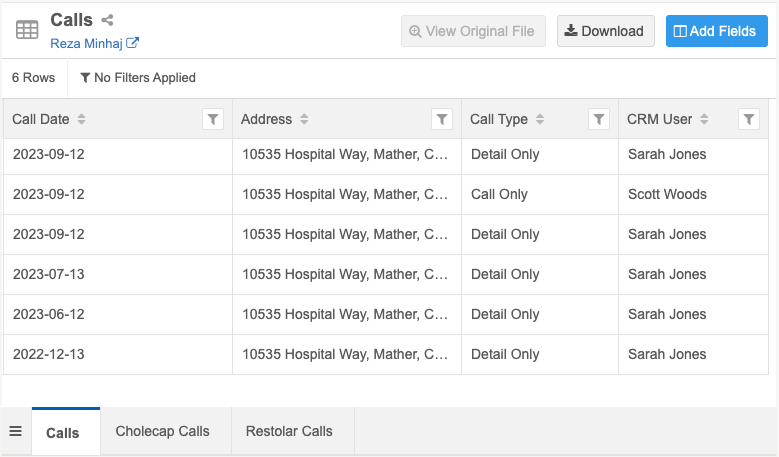
Task: Open the Call Date column filter
Action: [213, 119]
